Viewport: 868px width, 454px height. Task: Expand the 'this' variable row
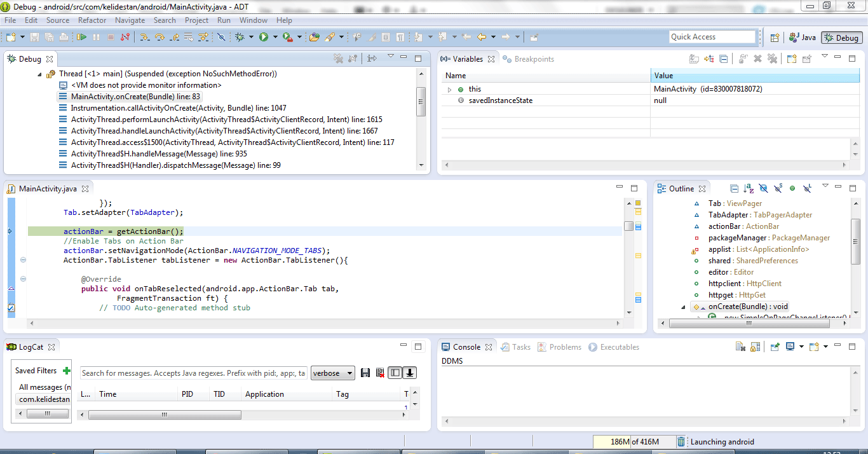click(x=450, y=90)
